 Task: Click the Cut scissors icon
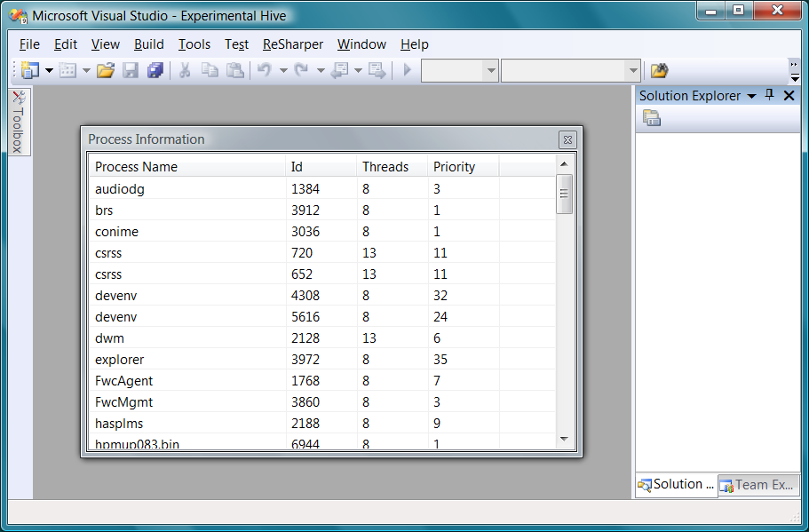click(184, 70)
